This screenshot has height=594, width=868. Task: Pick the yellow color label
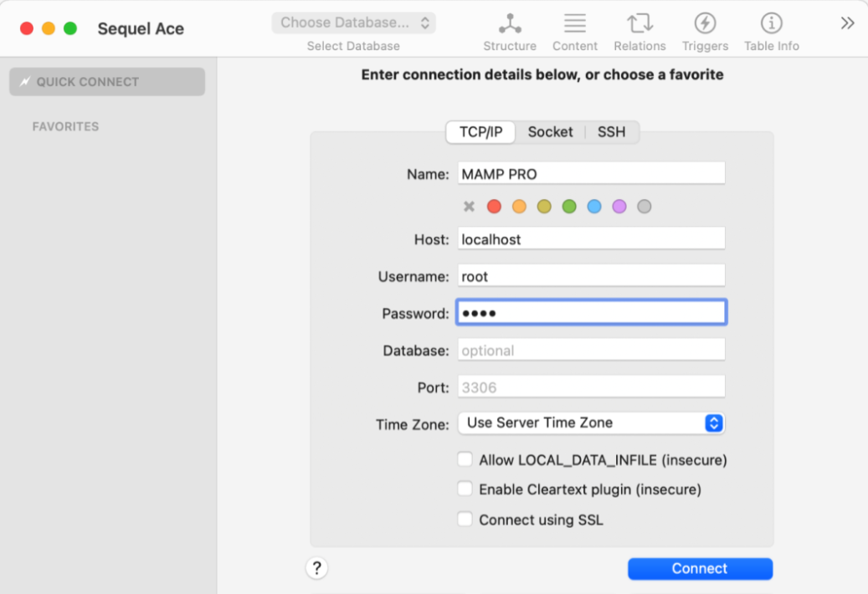pos(544,207)
